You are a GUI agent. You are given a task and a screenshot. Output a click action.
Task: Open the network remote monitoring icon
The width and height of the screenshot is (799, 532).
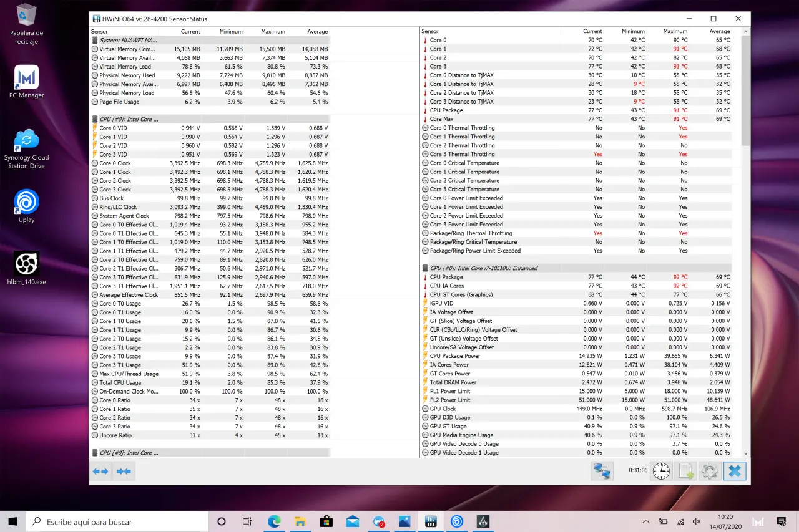[x=602, y=472]
